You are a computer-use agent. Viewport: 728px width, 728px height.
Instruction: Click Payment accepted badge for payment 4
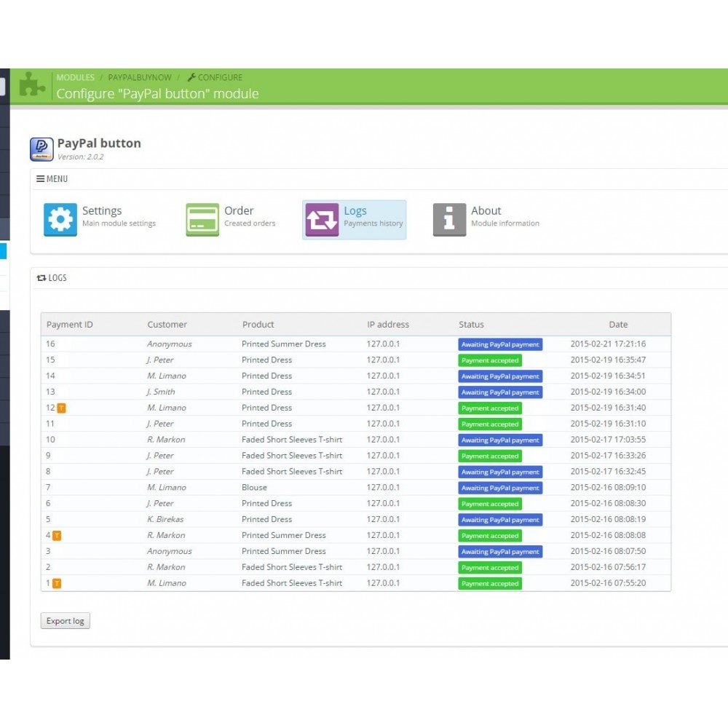tap(490, 536)
